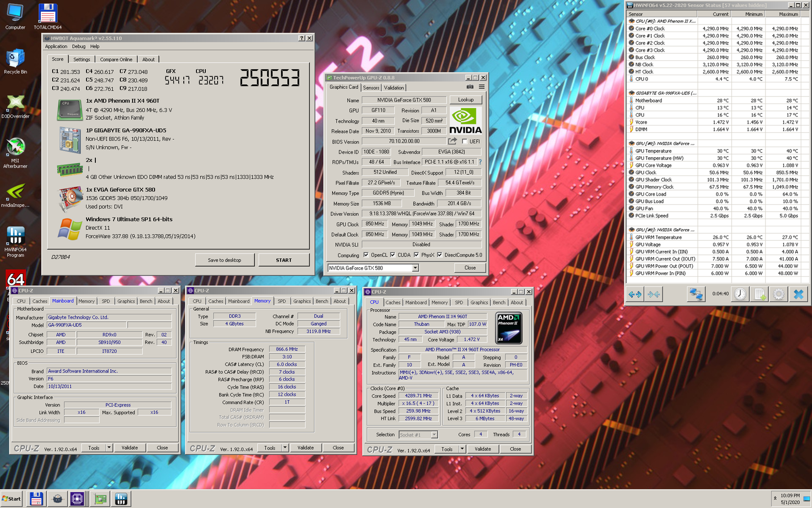Open GPU-Z hamburger menu icon
This screenshot has height=508, width=812.
[482, 87]
